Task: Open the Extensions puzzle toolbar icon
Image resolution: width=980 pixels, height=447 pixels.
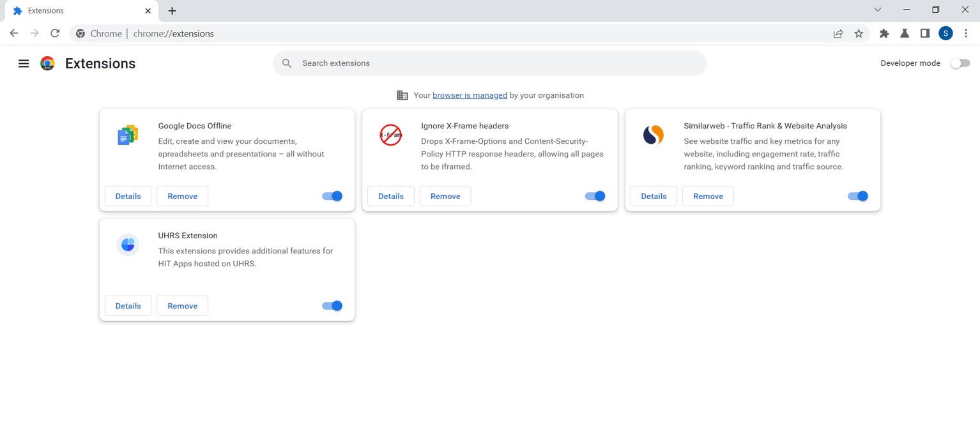Action: [884, 33]
